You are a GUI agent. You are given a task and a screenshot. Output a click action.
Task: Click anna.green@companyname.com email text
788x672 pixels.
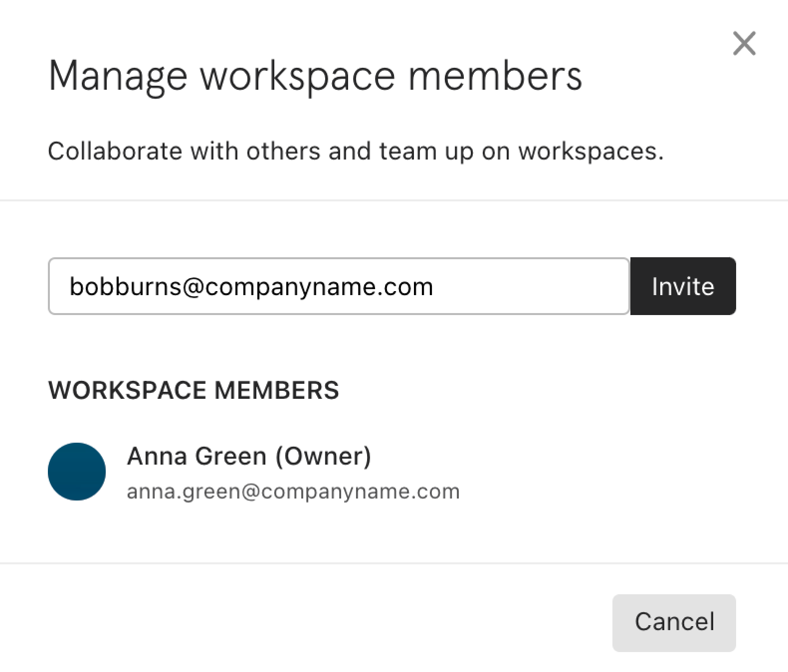pyautogui.click(x=293, y=492)
